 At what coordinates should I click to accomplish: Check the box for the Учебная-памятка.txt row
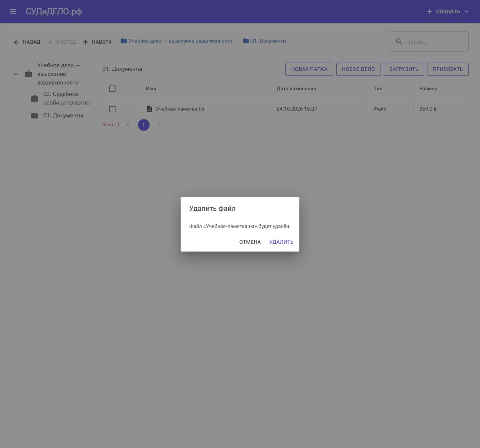coord(112,109)
